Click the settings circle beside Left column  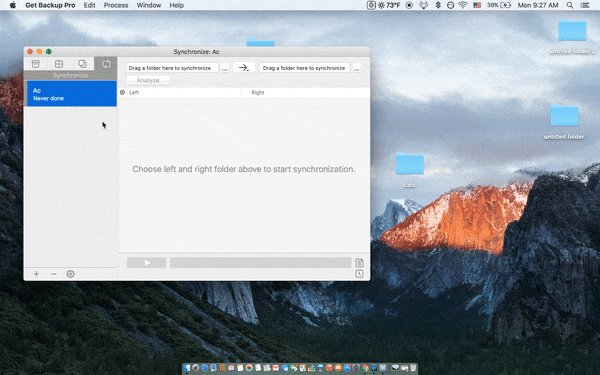pos(122,92)
